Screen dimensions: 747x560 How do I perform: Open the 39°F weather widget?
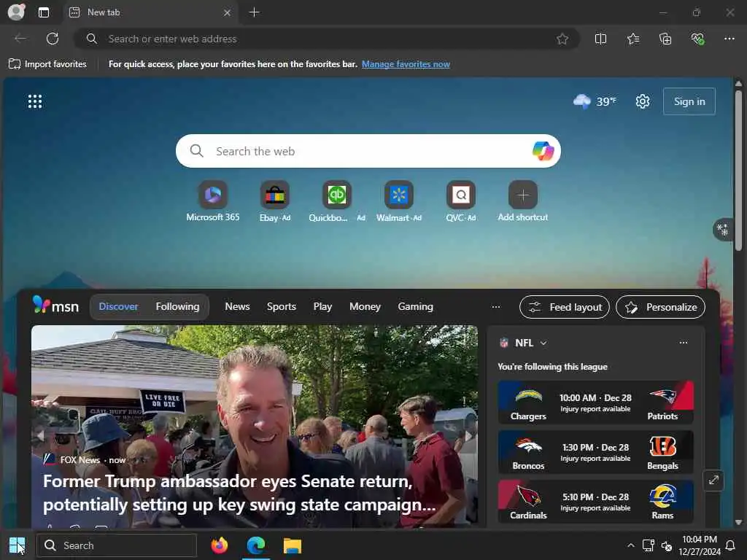coord(595,101)
